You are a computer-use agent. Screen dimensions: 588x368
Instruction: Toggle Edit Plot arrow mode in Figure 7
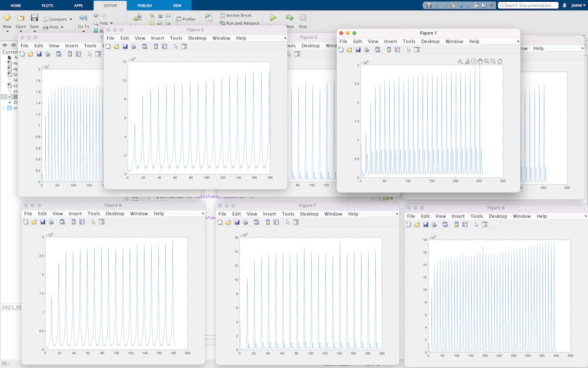pos(287,223)
